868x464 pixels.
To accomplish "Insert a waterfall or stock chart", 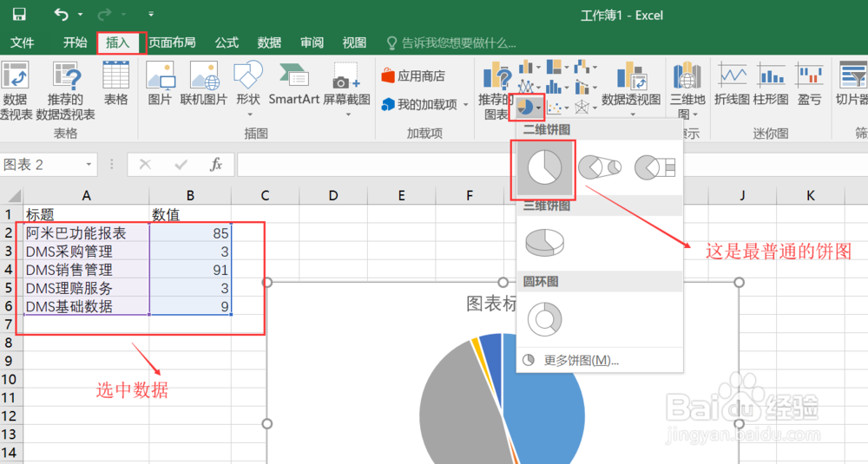I will [x=582, y=67].
